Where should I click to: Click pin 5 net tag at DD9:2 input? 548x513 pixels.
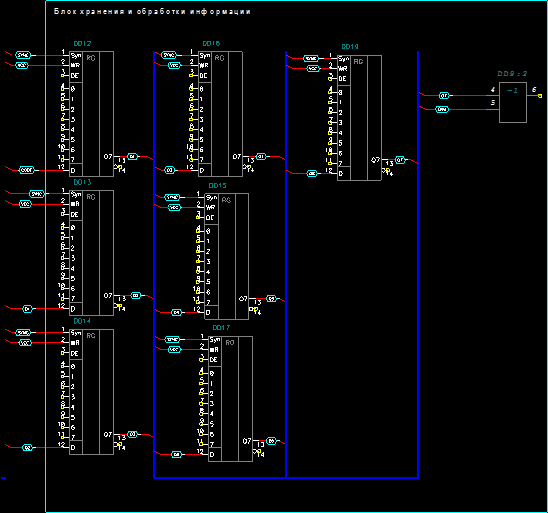point(442,109)
